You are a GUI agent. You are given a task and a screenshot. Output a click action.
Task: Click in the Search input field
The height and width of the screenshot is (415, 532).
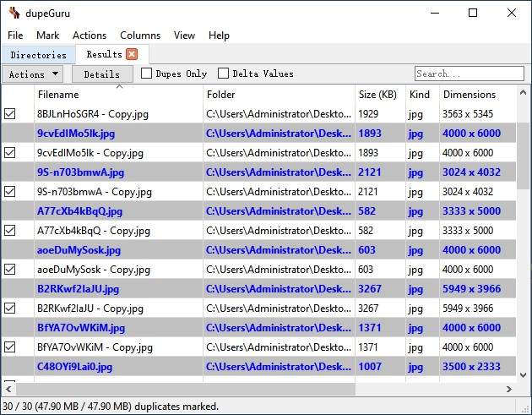click(x=469, y=74)
